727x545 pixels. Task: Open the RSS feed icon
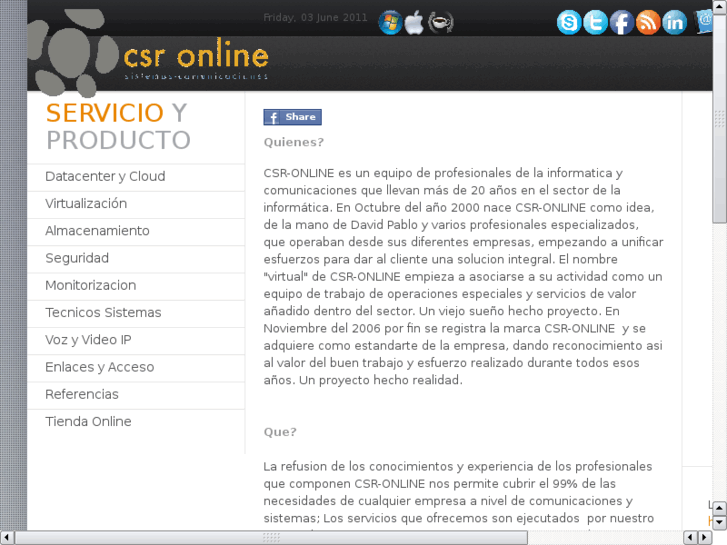click(648, 22)
